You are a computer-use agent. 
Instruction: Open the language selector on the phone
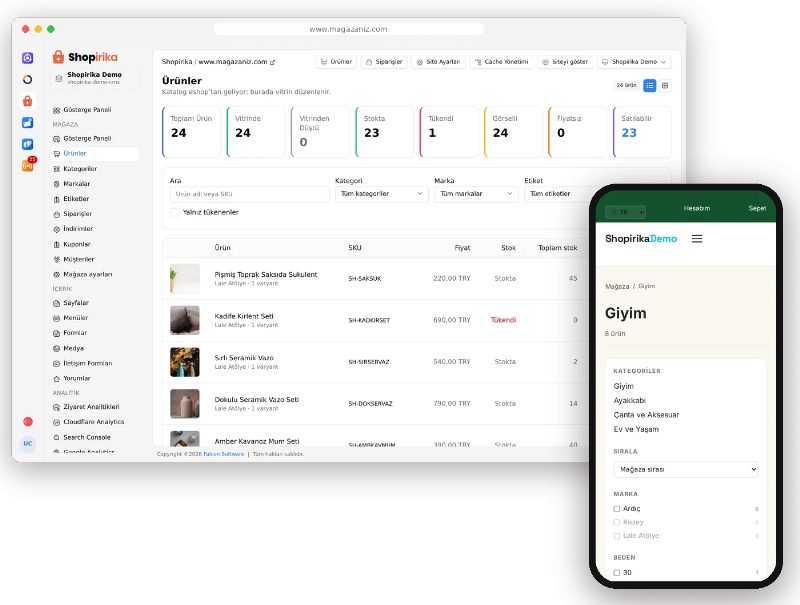(x=625, y=212)
